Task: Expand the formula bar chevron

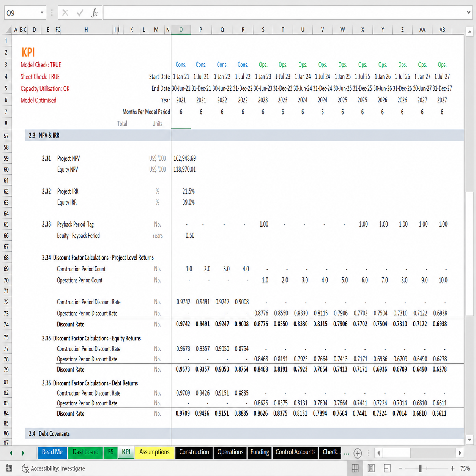Action: tap(469, 13)
